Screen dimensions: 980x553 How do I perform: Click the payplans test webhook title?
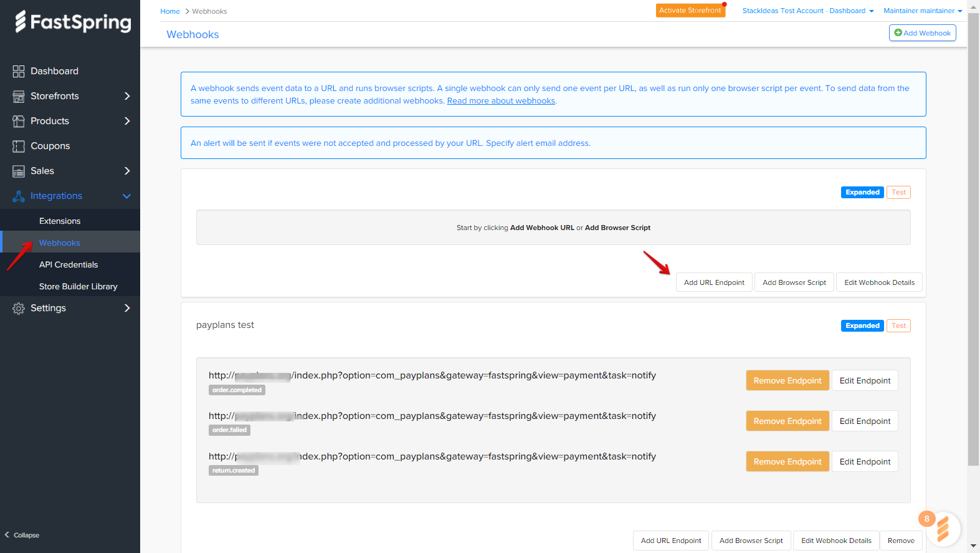(225, 325)
